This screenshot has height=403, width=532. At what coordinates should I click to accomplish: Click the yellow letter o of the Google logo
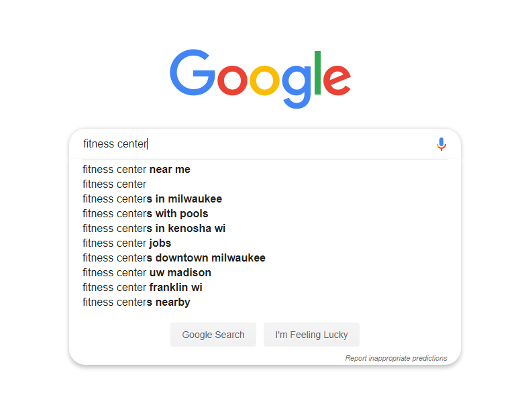point(264,79)
